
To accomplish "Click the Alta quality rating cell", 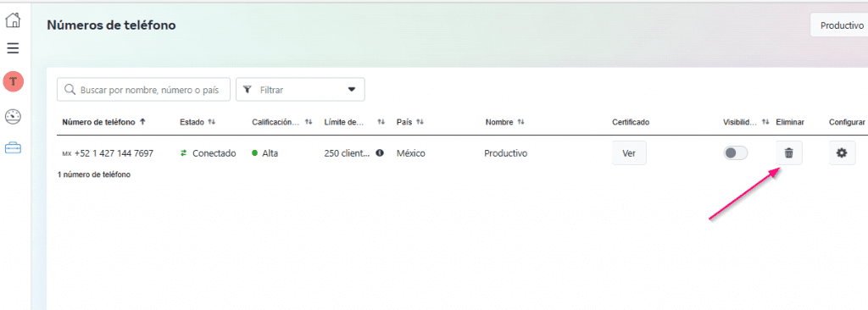I will 265,153.
